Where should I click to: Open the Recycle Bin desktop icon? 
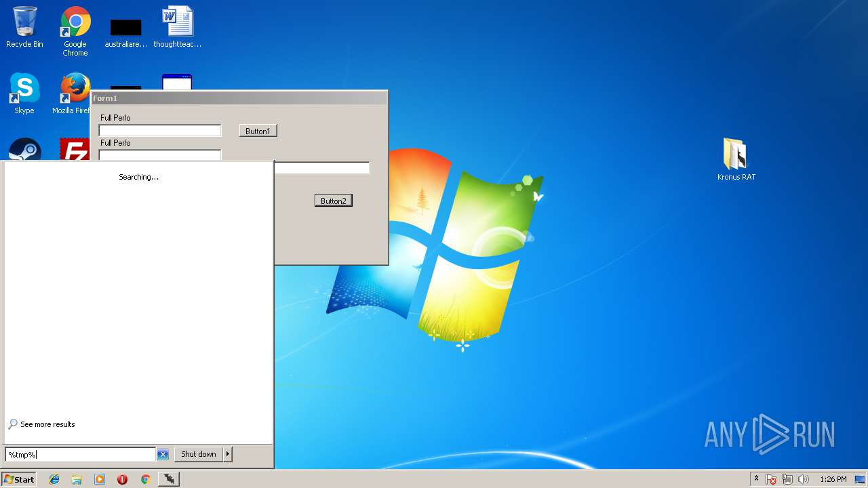click(24, 27)
